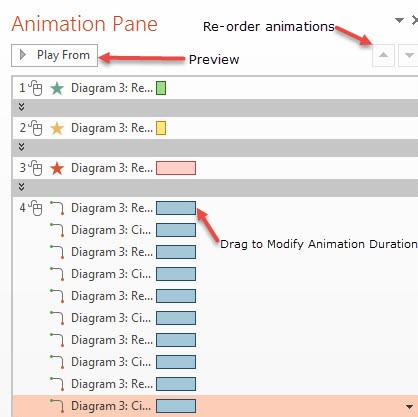
Task: Click the mouse-click trigger icon for animation 1
Action: [36, 88]
